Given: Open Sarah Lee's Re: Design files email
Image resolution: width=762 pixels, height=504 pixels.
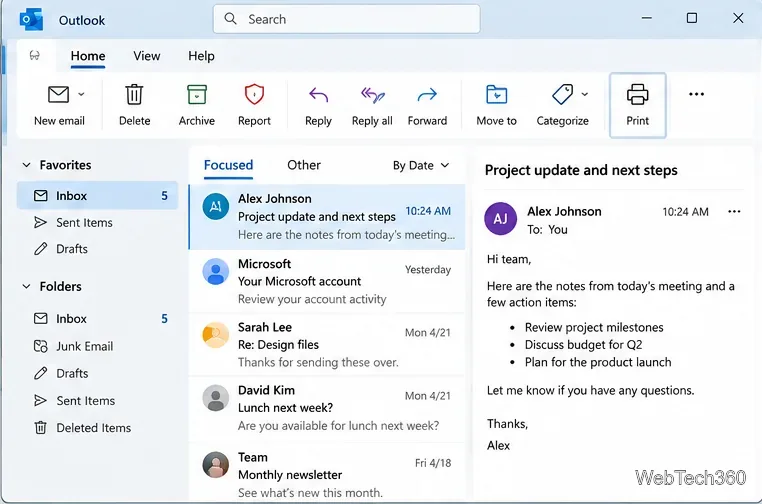Looking at the screenshot, I should point(327,345).
